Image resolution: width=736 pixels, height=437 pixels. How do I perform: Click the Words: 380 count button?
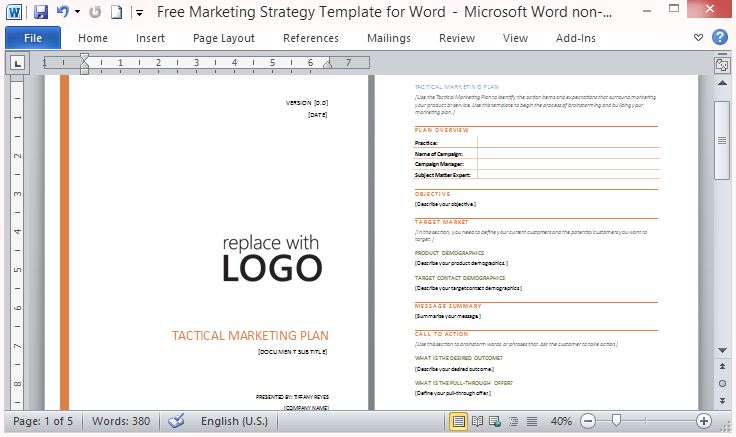point(119,421)
